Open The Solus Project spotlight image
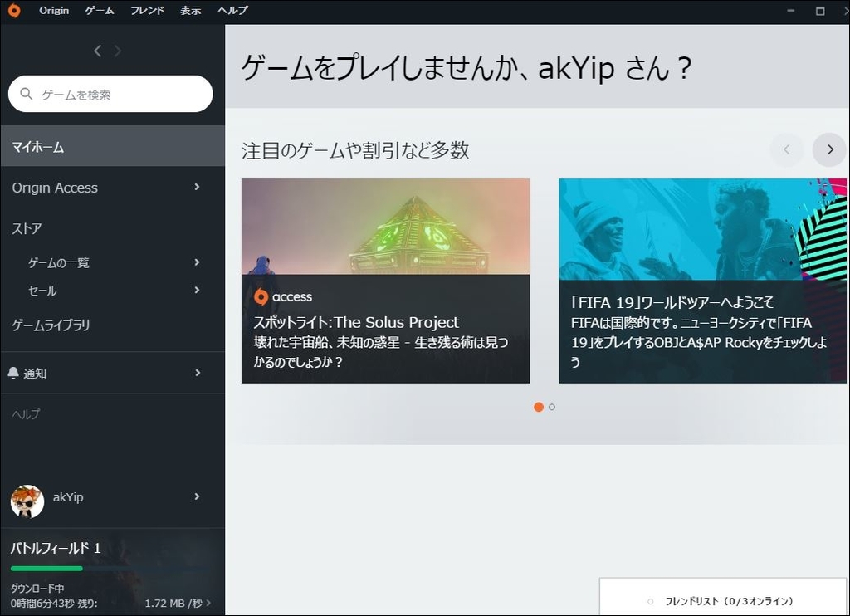This screenshot has height=616, width=850. click(385, 226)
